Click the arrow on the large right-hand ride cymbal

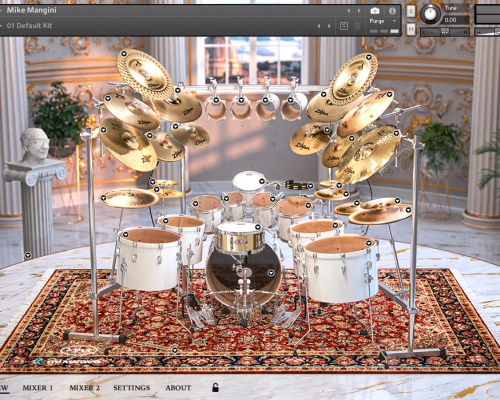pyautogui.click(x=396, y=133)
